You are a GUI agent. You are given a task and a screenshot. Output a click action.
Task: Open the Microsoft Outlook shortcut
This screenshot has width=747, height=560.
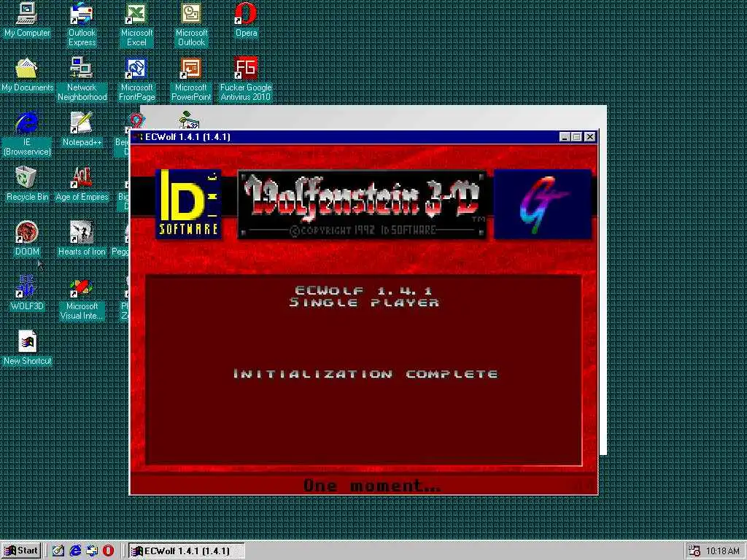(191, 24)
